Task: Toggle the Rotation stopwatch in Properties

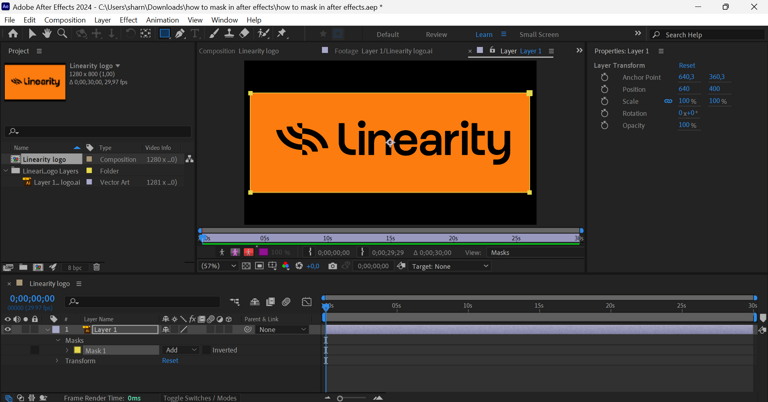Action: (604, 113)
